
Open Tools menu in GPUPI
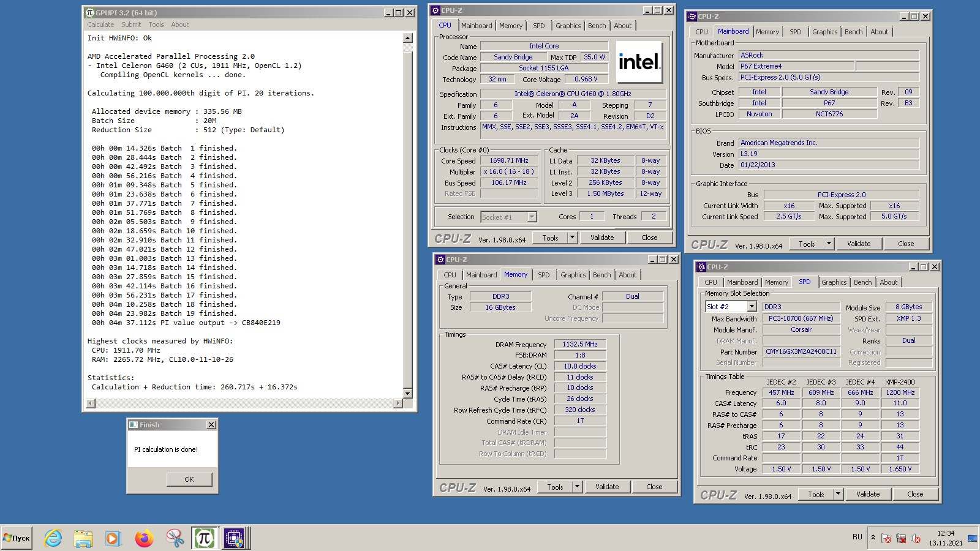click(156, 24)
